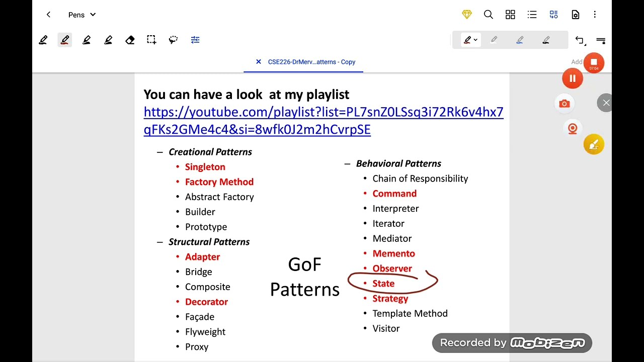
Task: Open document settings page-gear icon
Action: click(576, 15)
